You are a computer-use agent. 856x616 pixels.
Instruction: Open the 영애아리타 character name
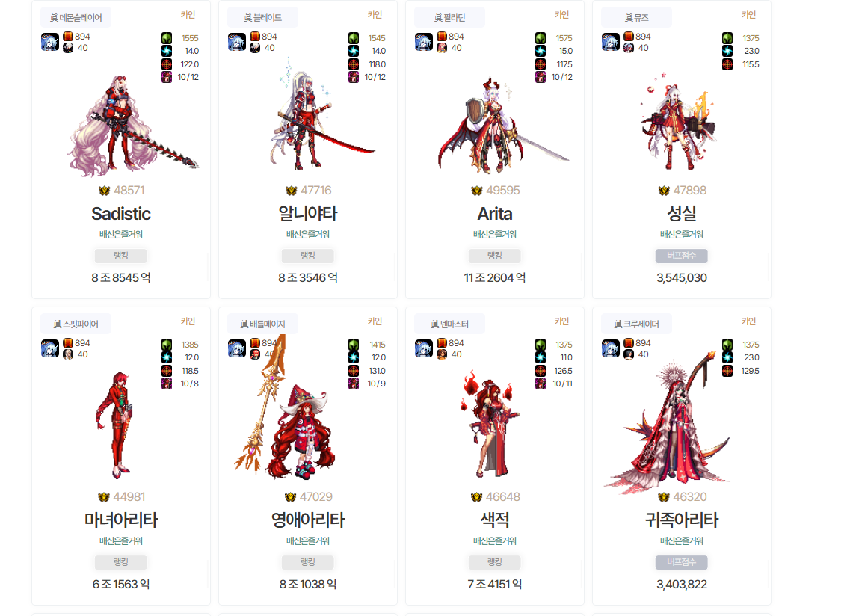click(x=308, y=520)
